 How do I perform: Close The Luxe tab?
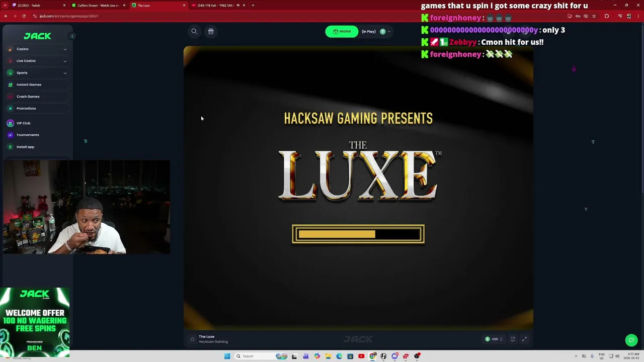(x=184, y=6)
